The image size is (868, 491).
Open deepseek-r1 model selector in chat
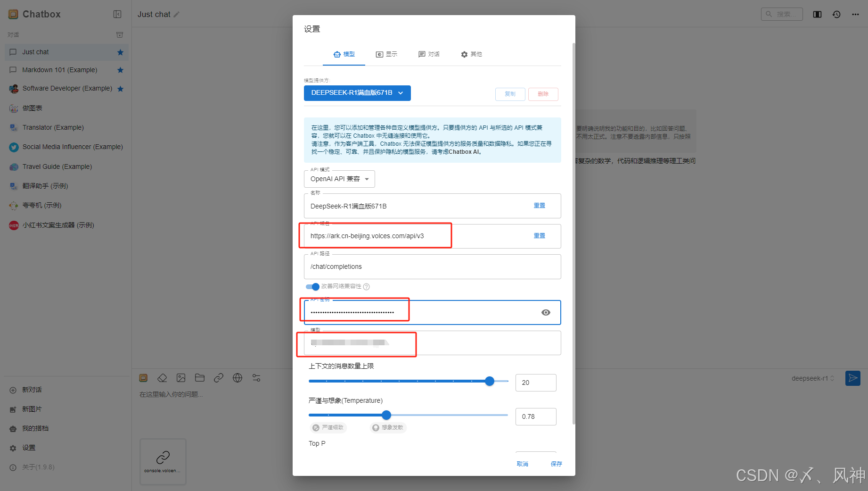[813, 378]
